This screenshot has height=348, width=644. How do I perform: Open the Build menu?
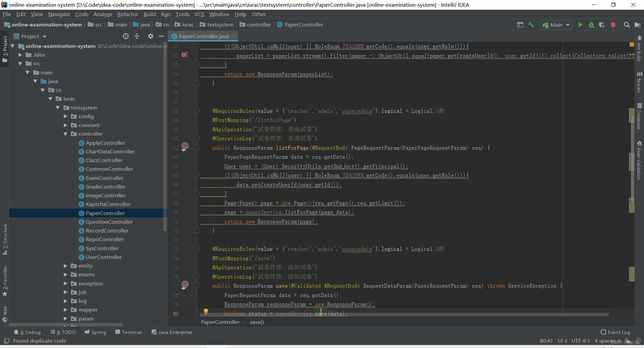click(x=150, y=14)
